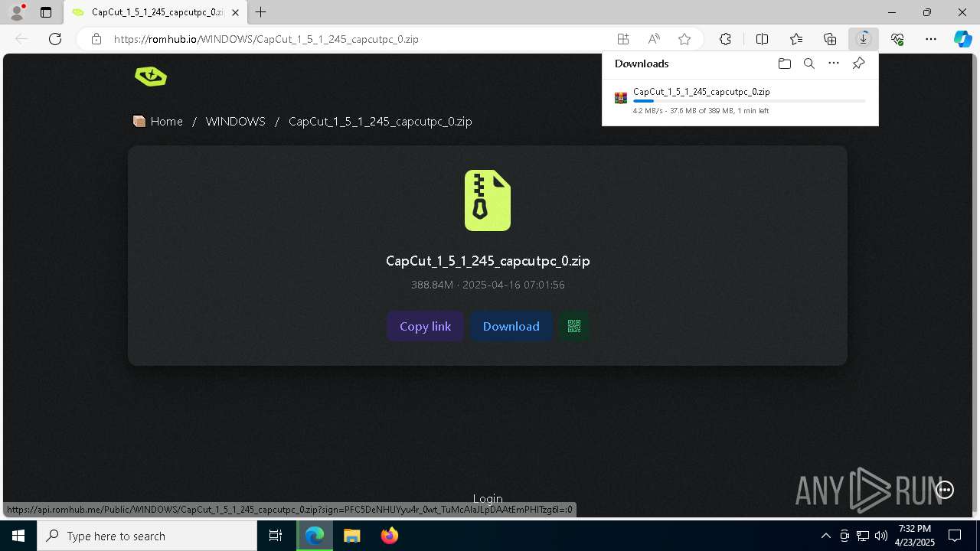The image size is (980, 551).
Task: Open More options in Downloads panel
Action: point(834,64)
